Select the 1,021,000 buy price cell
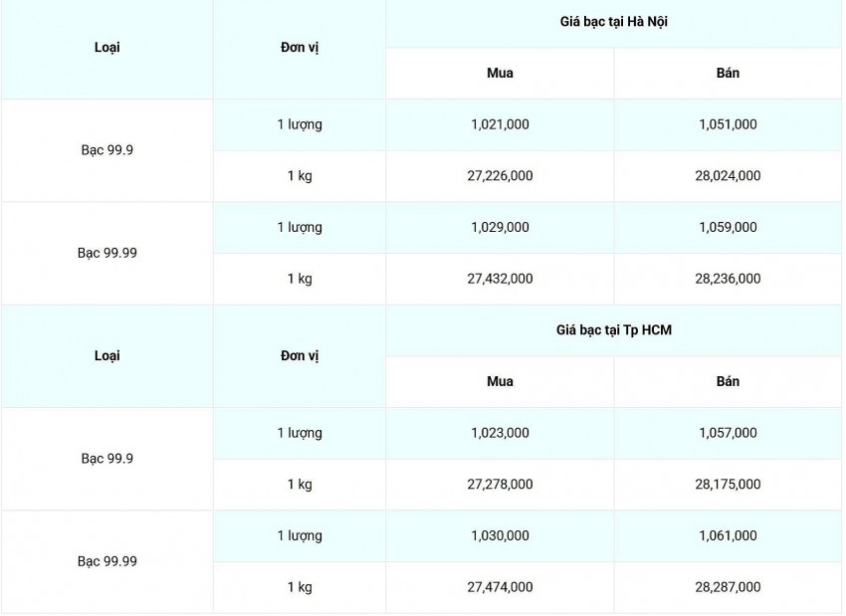The width and height of the screenshot is (846, 616). point(500,124)
